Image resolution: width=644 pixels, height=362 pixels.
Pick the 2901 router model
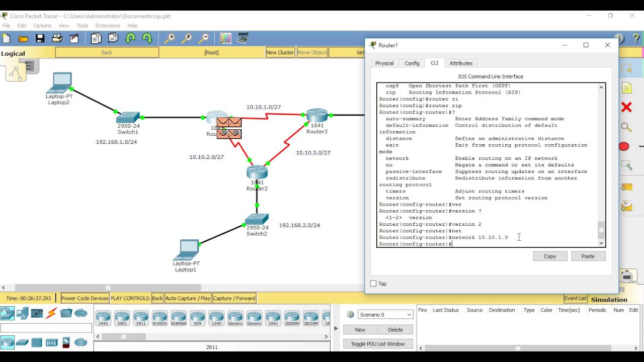(122, 318)
